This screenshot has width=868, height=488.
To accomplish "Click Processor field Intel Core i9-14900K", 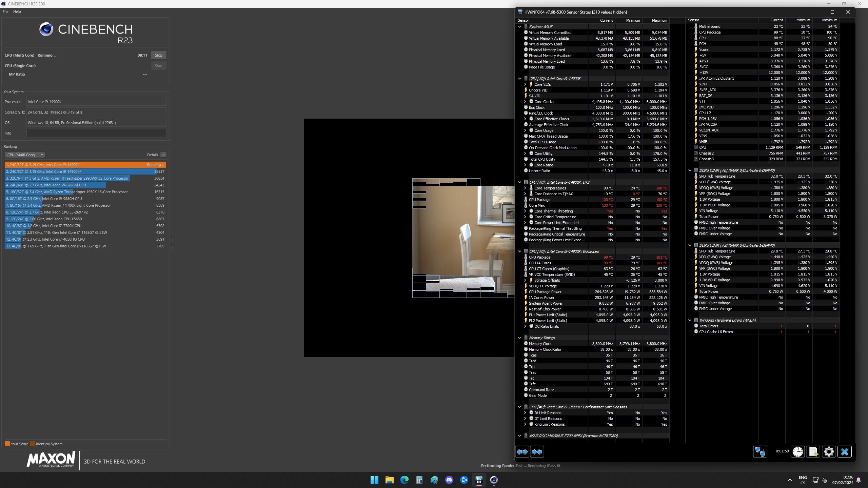I will 96,102.
